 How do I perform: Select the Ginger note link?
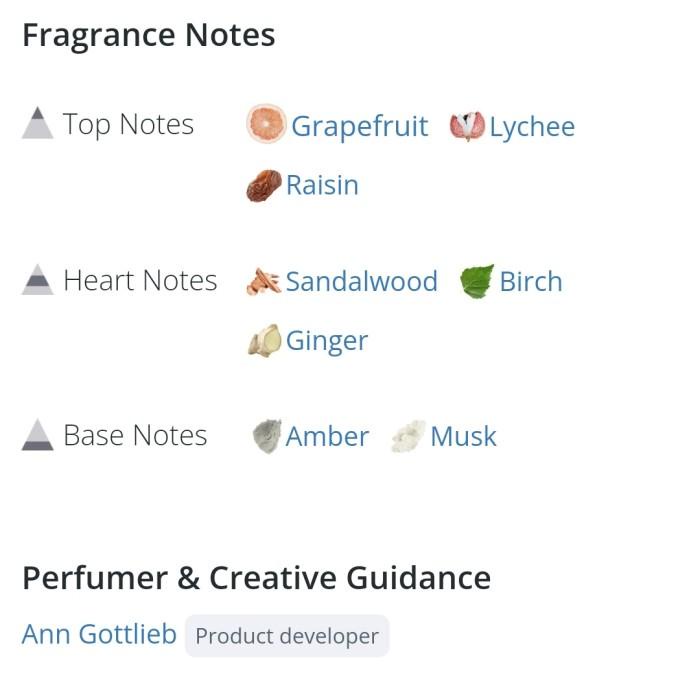click(327, 341)
